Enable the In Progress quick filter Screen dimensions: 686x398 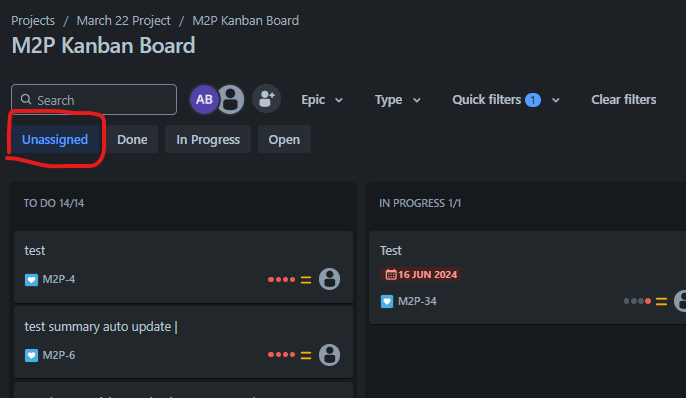pos(208,140)
